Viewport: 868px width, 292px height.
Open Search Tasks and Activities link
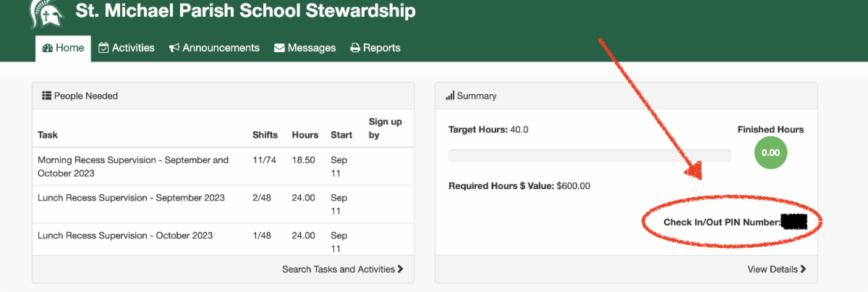(342, 269)
